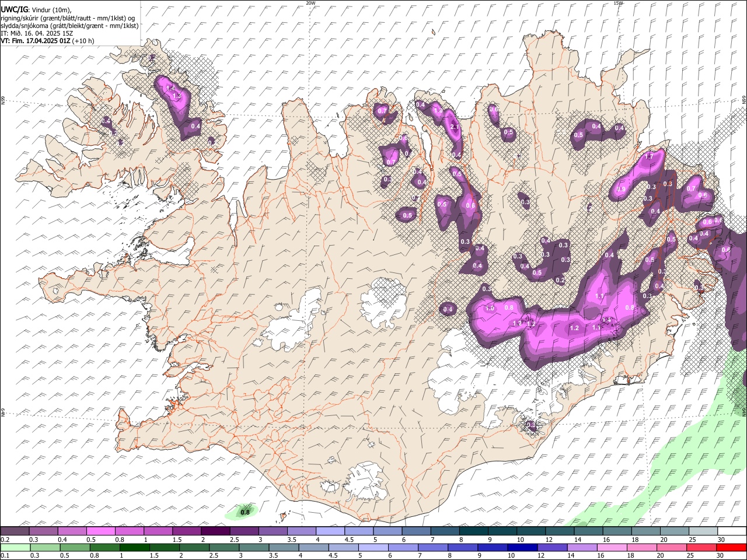Screen dimensions: 747x560
Task: Pick the upper legend white swatch between 25 and 30
Action: 704,531
